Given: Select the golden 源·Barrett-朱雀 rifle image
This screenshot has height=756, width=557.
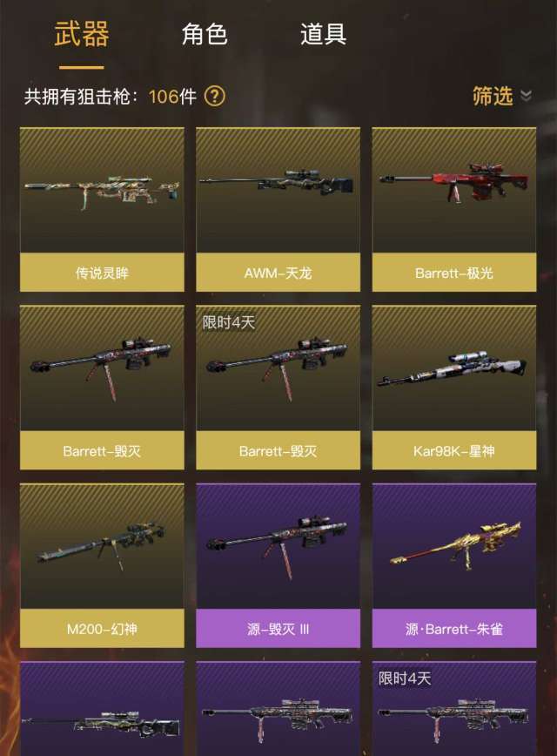Looking at the screenshot, I should click(455, 545).
